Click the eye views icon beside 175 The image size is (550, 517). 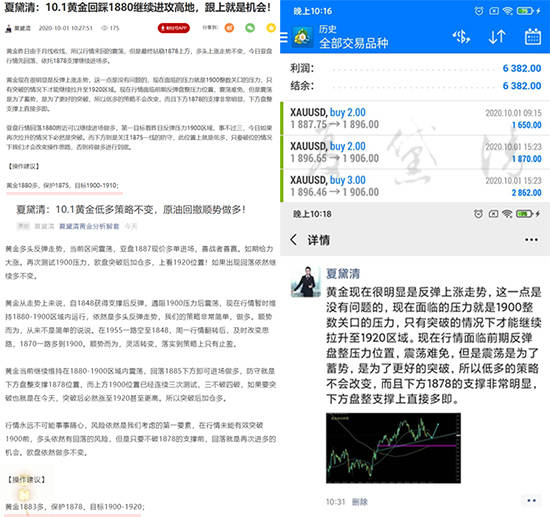tap(104, 28)
